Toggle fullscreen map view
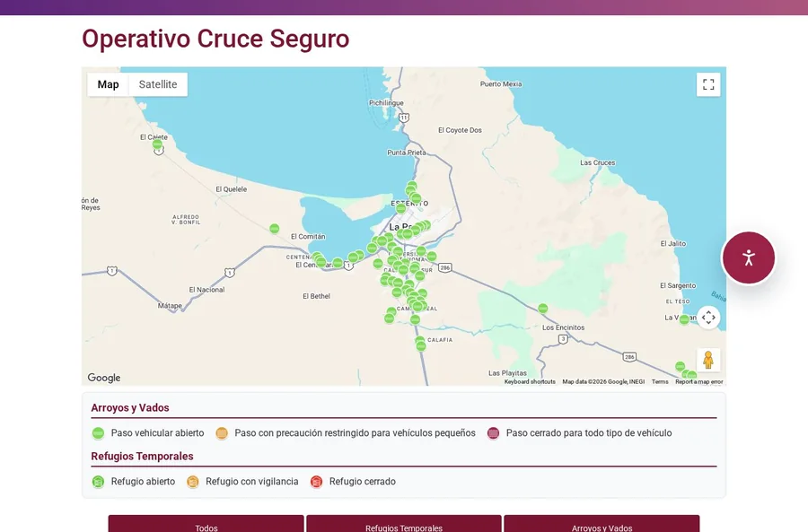The height and width of the screenshot is (532, 808). [x=708, y=84]
